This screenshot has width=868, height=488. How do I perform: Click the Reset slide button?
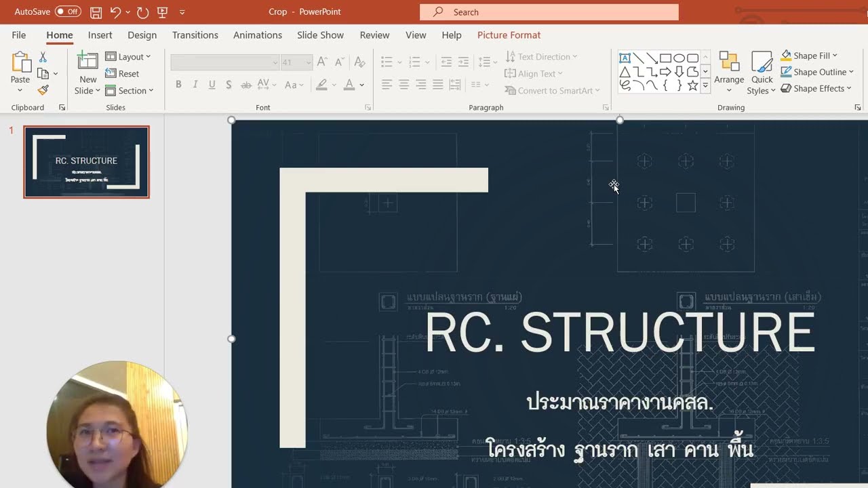(x=122, y=74)
